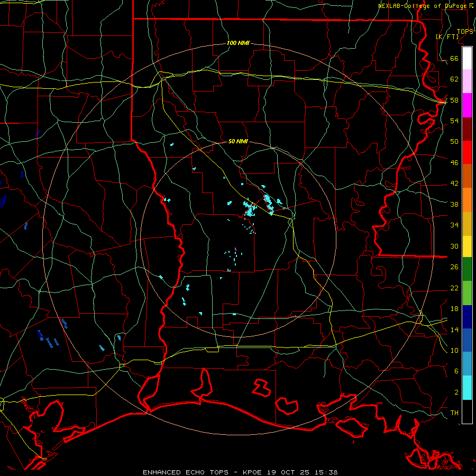The height and width of the screenshot is (476, 476).
Task: Pick the light green swatch in the legend
Action: (467, 293)
